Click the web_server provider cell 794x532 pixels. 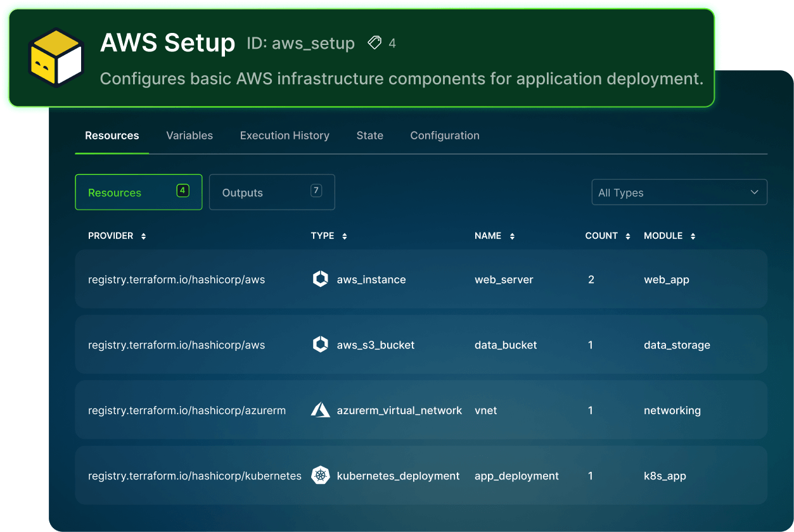coord(176,279)
